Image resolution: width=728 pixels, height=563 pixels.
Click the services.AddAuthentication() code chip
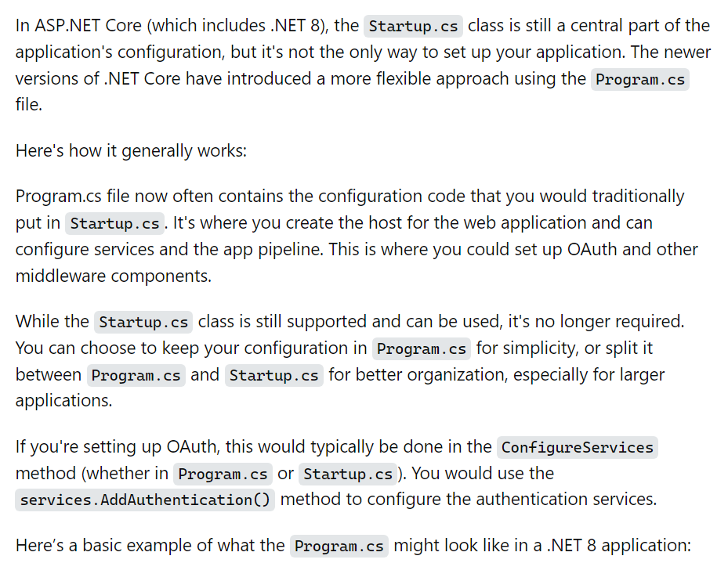tap(145, 500)
